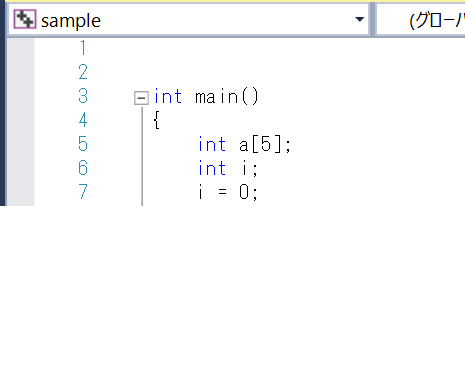Click the opening brace on line 4

(157, 120)
